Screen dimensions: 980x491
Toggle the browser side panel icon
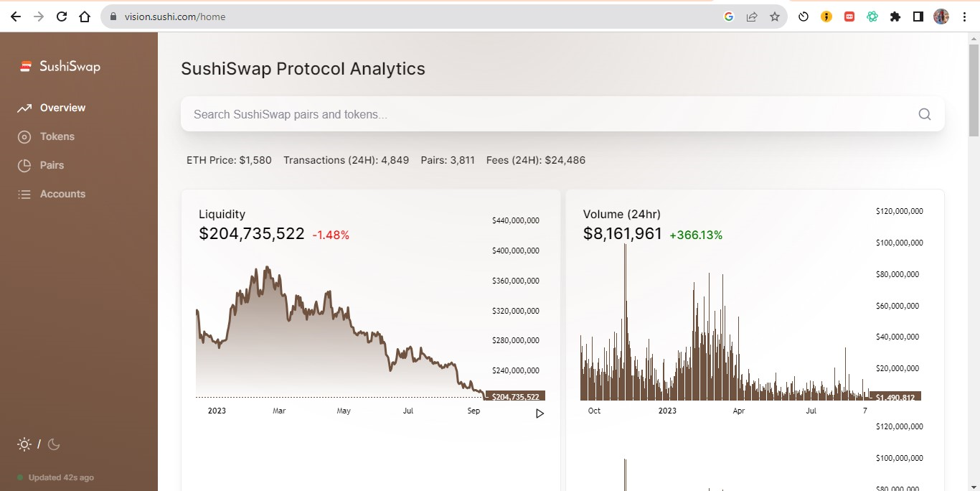pyautogui.click(x=918, y=17)
